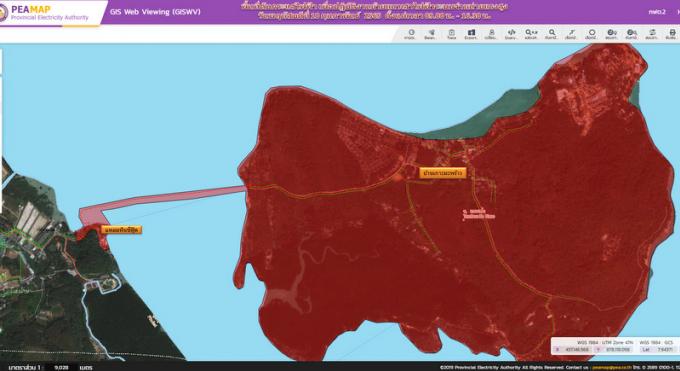Select the Query code-bracket tool
Viewport: 680px width, 371px height.
click(511, 34)
